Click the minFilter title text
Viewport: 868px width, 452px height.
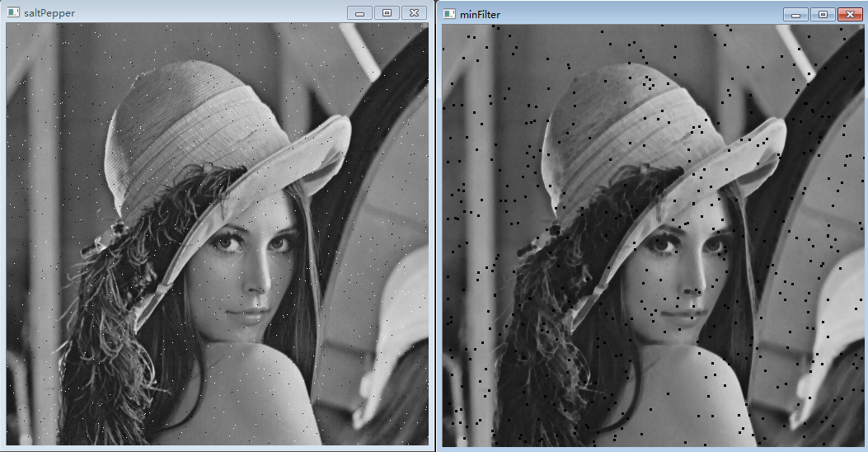(x=480, y=14)
